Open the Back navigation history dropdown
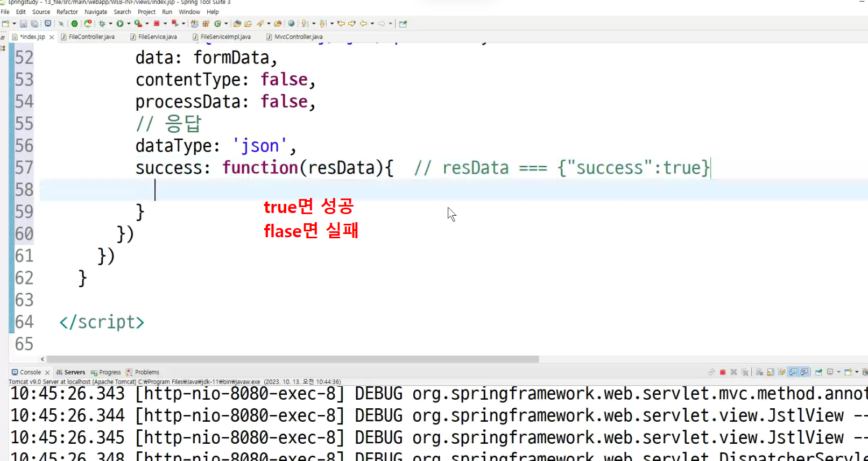This screenshot has width=868, height=461. (x=372, y=24)
